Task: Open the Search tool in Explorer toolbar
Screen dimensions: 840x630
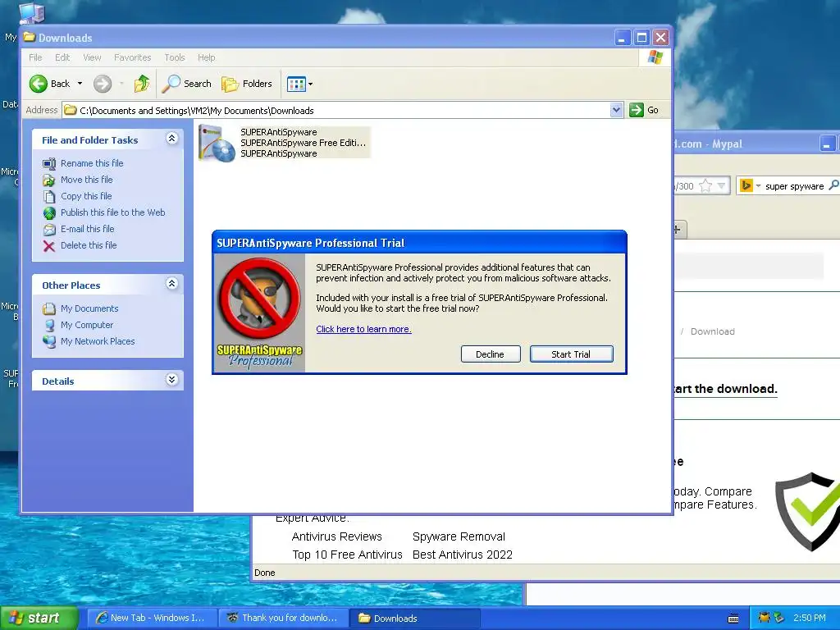Action: pyautogui.click(x=187, y=84)
